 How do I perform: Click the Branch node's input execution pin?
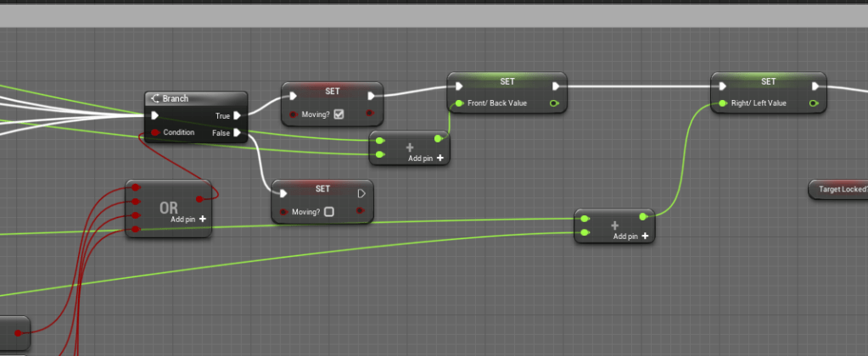[155, 115]
